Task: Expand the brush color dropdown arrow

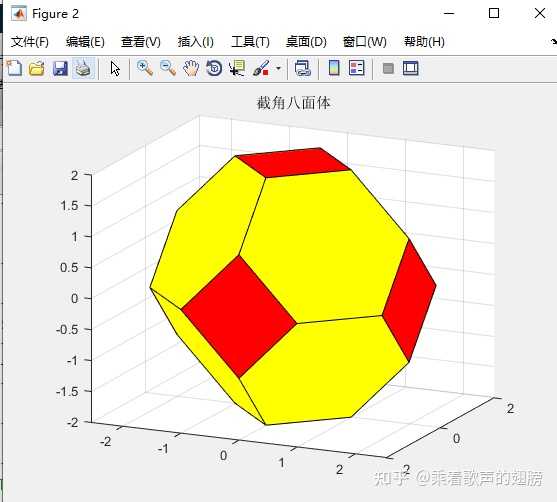Action: pyautogui.click(x=278, y=68)
